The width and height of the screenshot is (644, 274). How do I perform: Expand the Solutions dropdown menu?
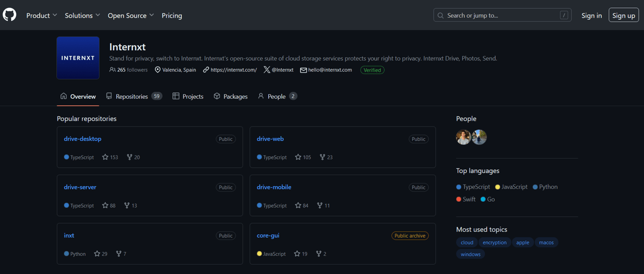(83, 16)
